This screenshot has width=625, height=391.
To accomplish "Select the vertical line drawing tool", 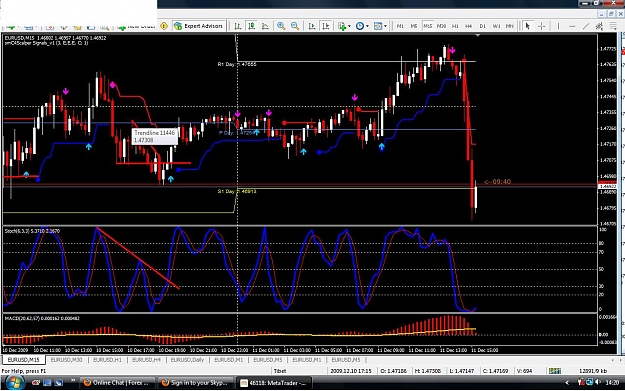I will pos(558,26).
